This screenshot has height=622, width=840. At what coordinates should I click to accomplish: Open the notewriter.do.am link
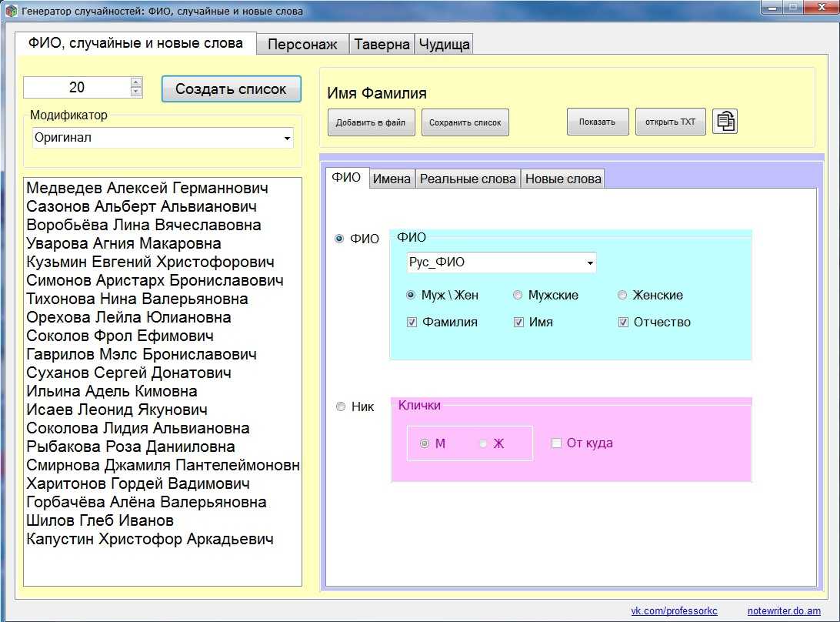pos(784,610)
